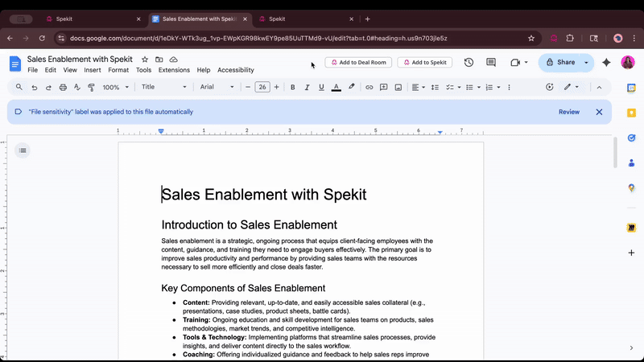
Task: Click the Add to Spekit button
Action: 424,62
